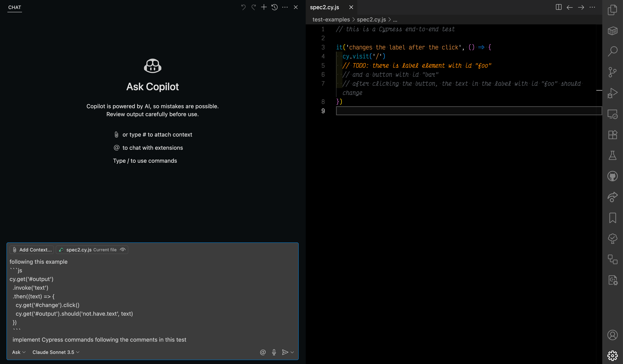Click Add Context button

tap(32, 250)
